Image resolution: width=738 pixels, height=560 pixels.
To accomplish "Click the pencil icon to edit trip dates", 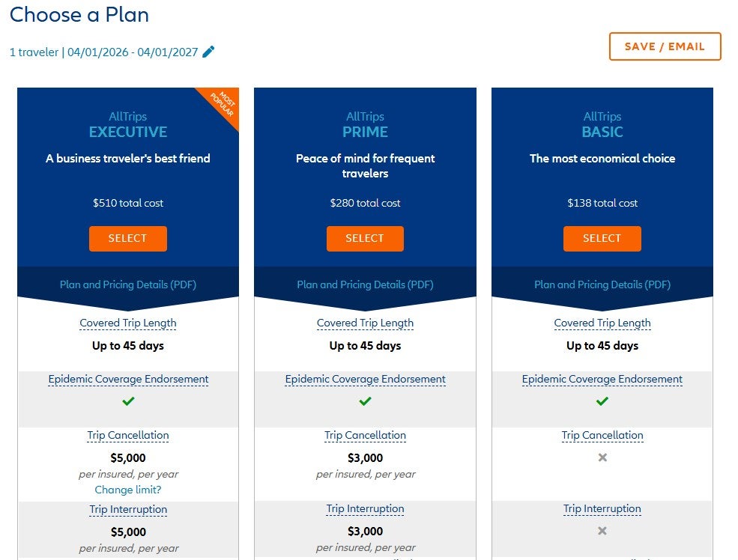I will [208, 52].
